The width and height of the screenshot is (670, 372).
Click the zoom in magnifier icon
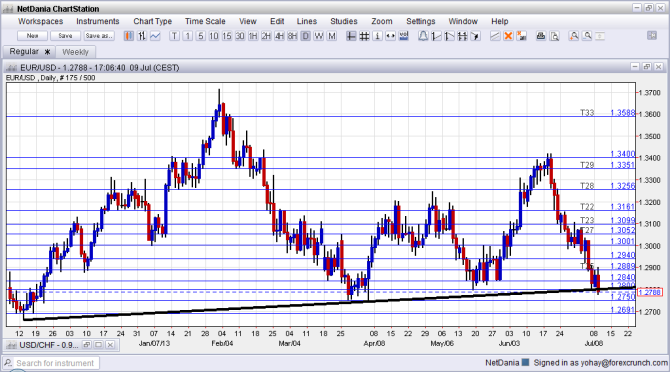(574, 36)
